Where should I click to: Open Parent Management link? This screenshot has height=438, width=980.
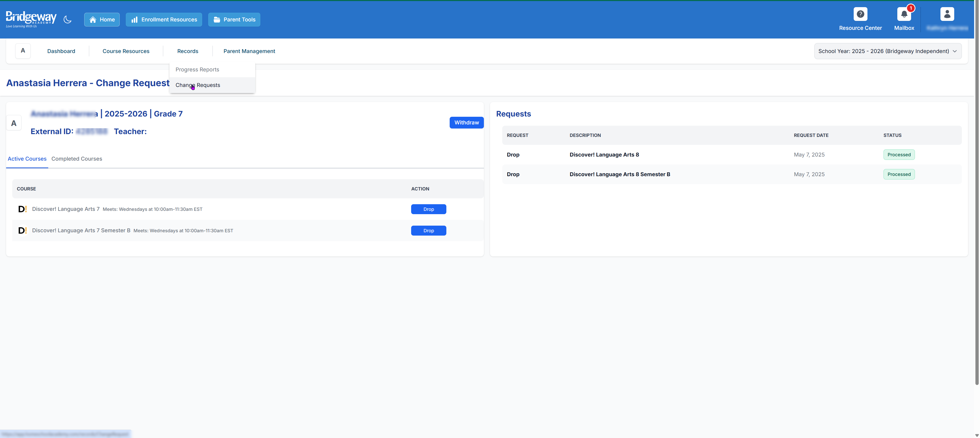click(x=249, y=51)
